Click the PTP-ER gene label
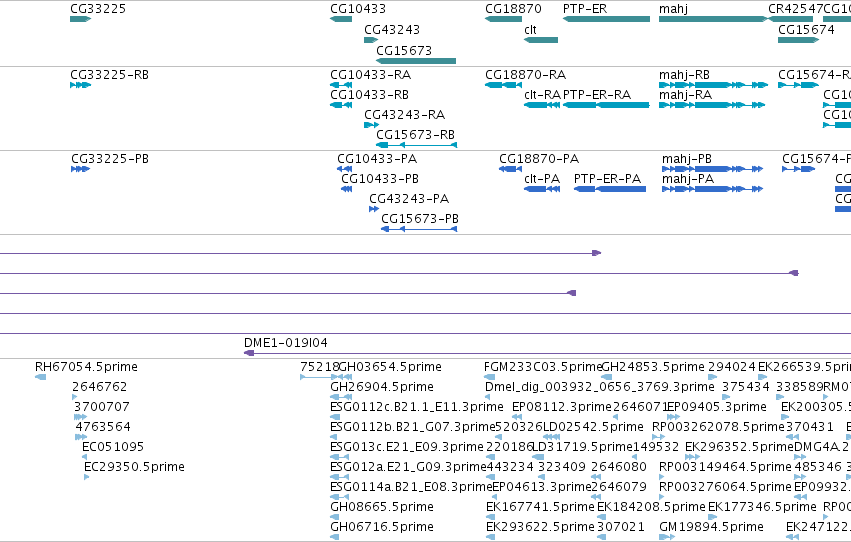 pyautogui.click(x=585, y=9)
